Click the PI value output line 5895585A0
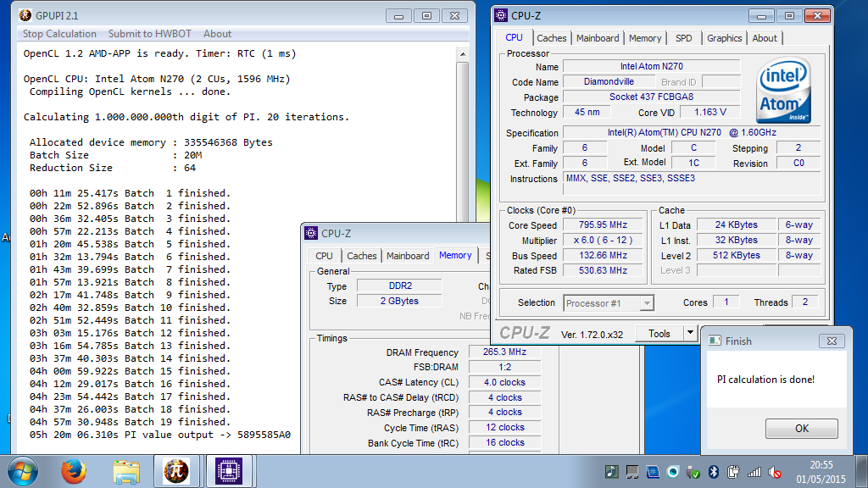 tap(160, 435)
